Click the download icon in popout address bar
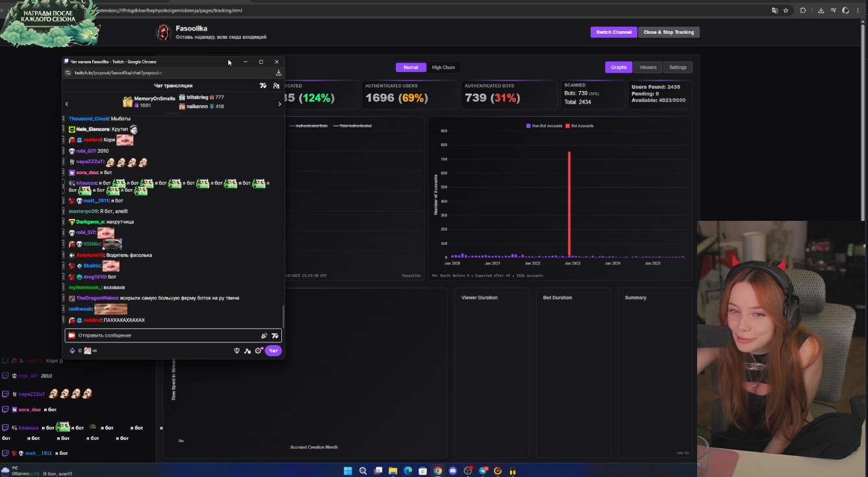The width and height of the screenshot is (868, 477). point(279,73)
